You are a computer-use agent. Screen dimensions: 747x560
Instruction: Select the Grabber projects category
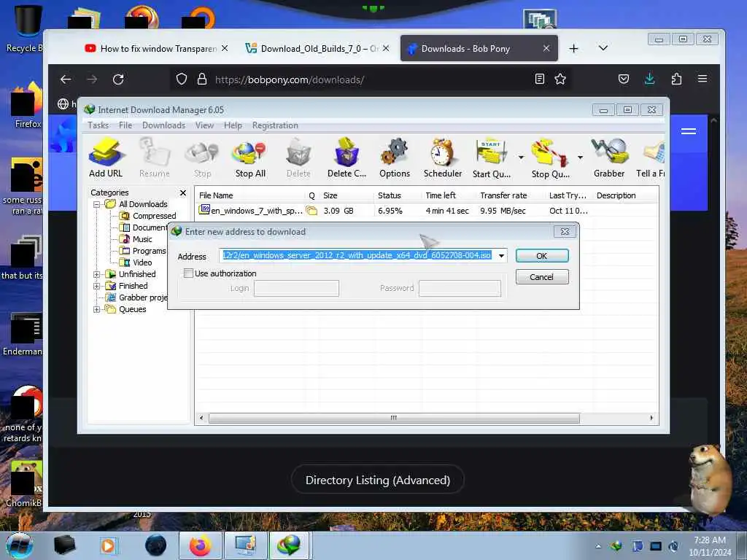pos(136,297)
